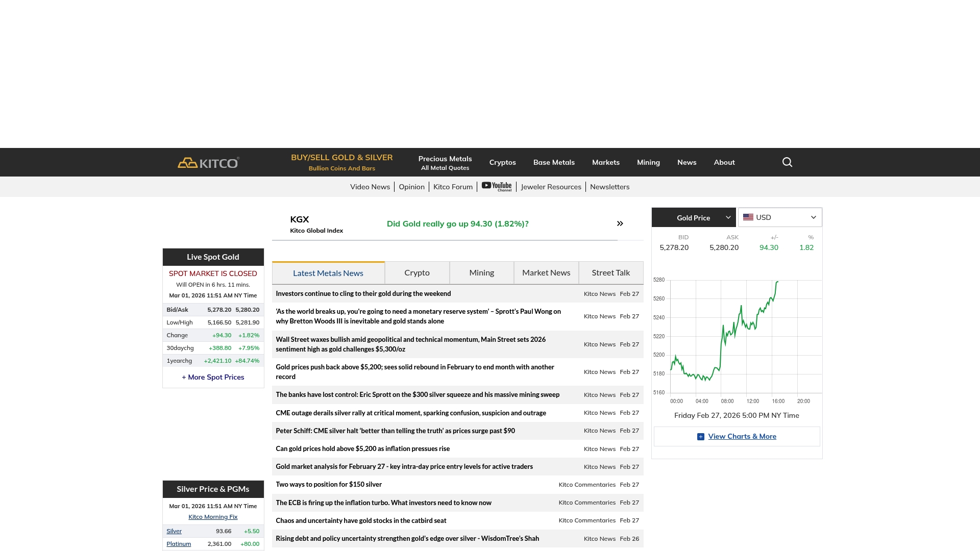Open View Charts & More
Image resolution: width=980 pixels, height=551 pixels.
coord(742,437)
